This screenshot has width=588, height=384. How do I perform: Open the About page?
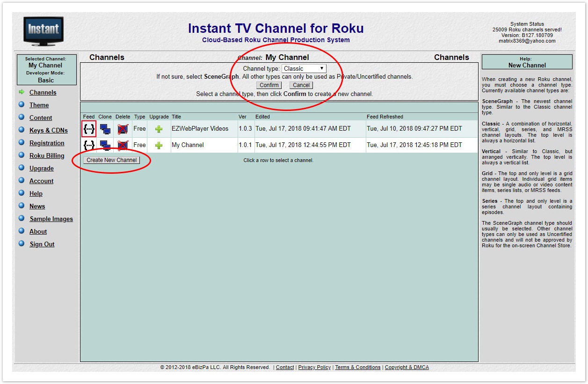point(38,232)
